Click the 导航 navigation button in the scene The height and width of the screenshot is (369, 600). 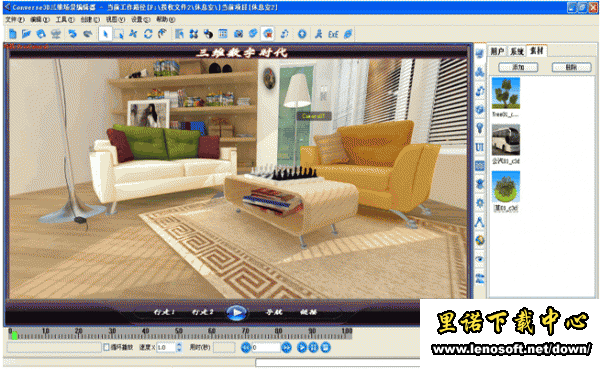pos(274,312)
